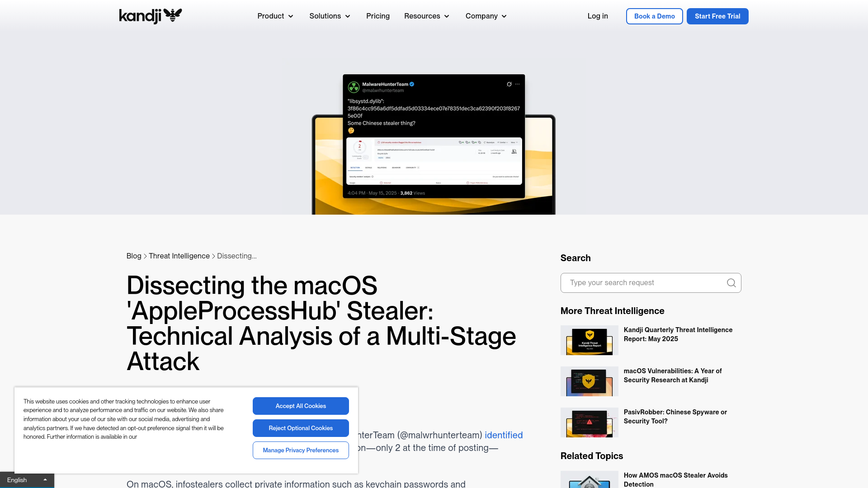Image resolution: width=868 pixels, height=488 pixels.
Task: Open Manage Privacy Preferences
Action: coord(301,450)
